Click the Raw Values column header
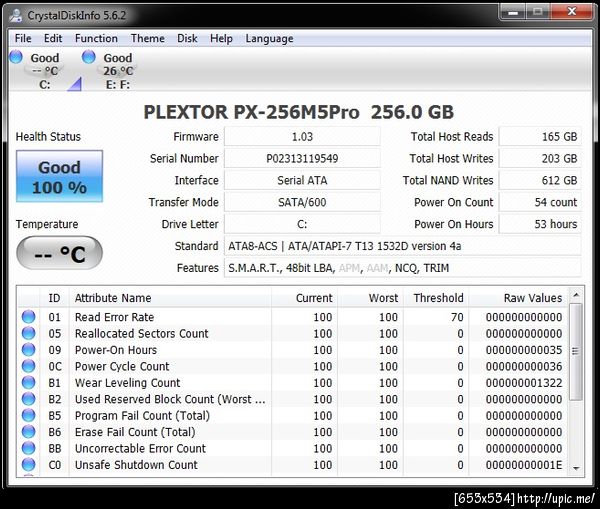The width and height of the screenshot is (600, 509). (518, 298)
